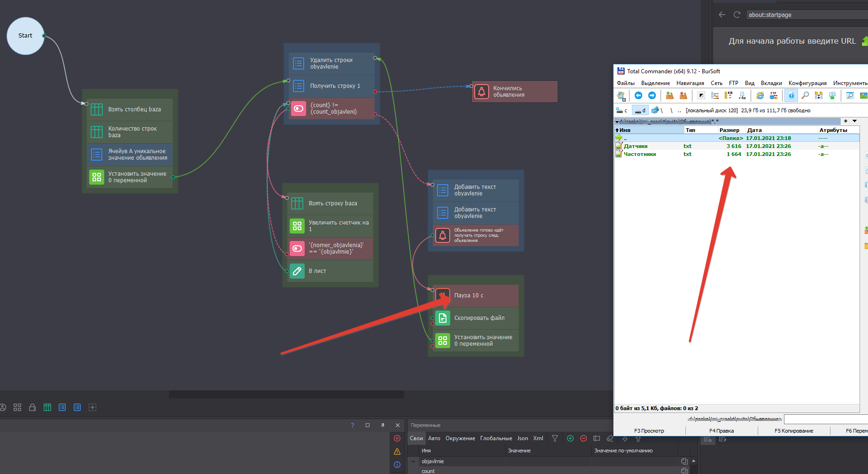Image resolution: width=868 pixels, height=474 pixels.
Task: Click the four-squares variables icon in bottom toolbar
Action: click(17, 407)
